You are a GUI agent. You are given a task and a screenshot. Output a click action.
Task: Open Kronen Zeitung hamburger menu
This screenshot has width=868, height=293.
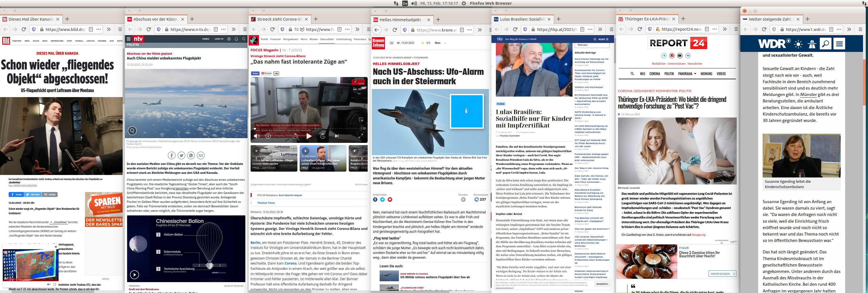point(391,43)
